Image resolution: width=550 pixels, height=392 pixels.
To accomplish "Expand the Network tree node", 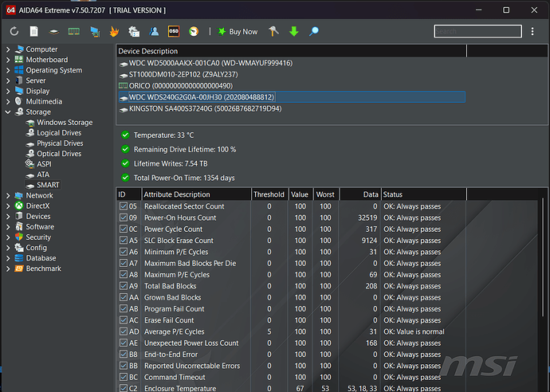I will pos(8,196).
